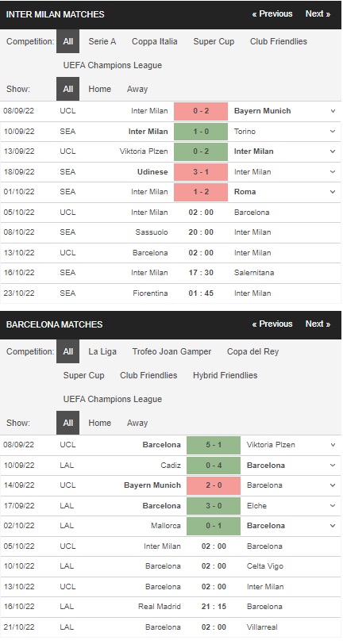Expand the Barcelona vs Viktoria Plzen row chevron

coord(333,445)
